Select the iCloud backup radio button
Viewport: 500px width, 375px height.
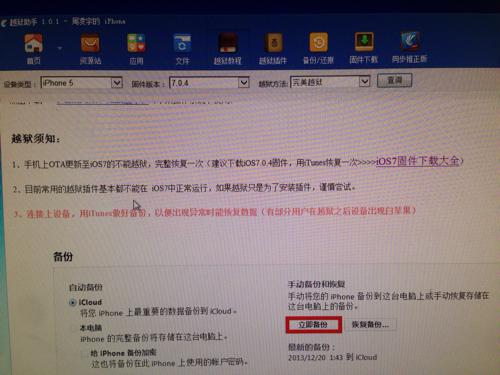[x=72, y=303]
